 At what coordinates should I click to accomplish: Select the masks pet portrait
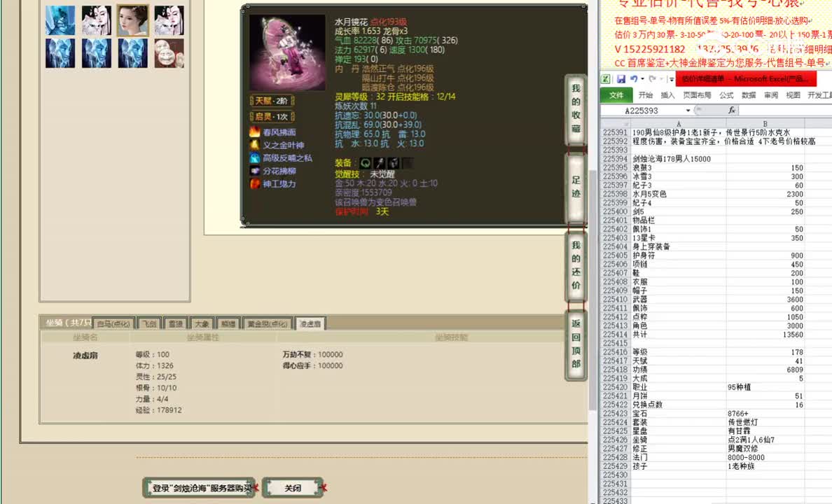click(169, 53)
